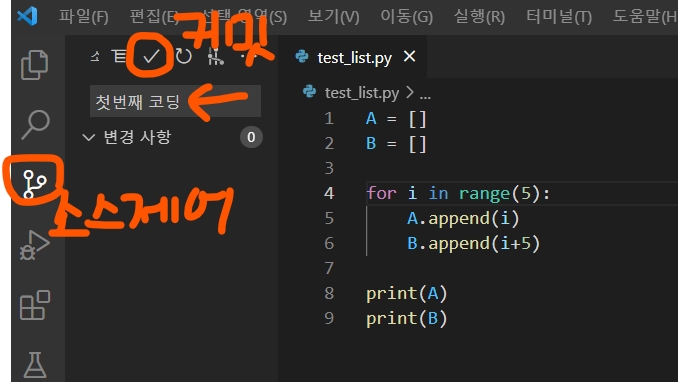
Task: Open the more actions ellipsis in source control
Action: coord(249,56)
